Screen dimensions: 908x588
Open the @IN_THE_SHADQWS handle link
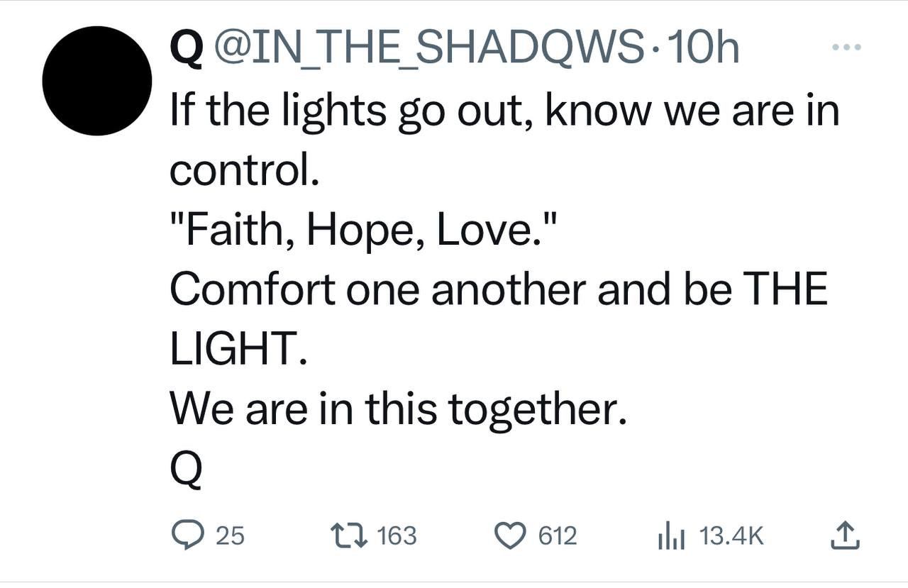point(427,49)
